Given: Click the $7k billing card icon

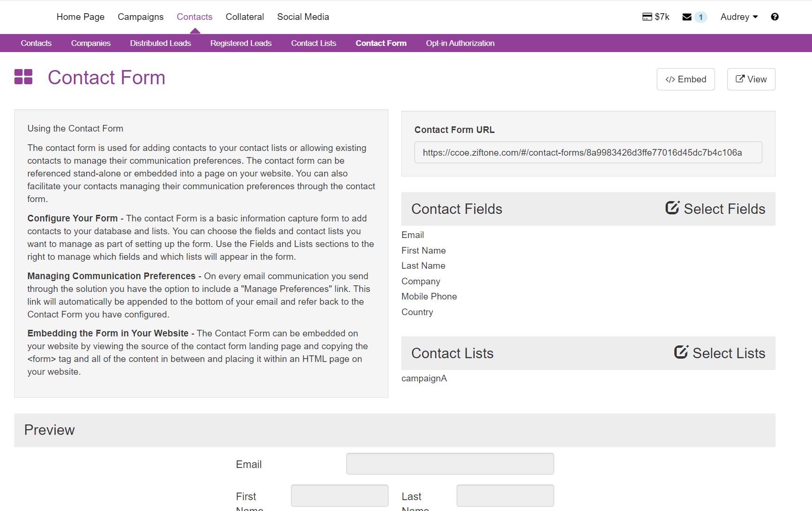Looking at the screenshot, I should tap(647, 17).
